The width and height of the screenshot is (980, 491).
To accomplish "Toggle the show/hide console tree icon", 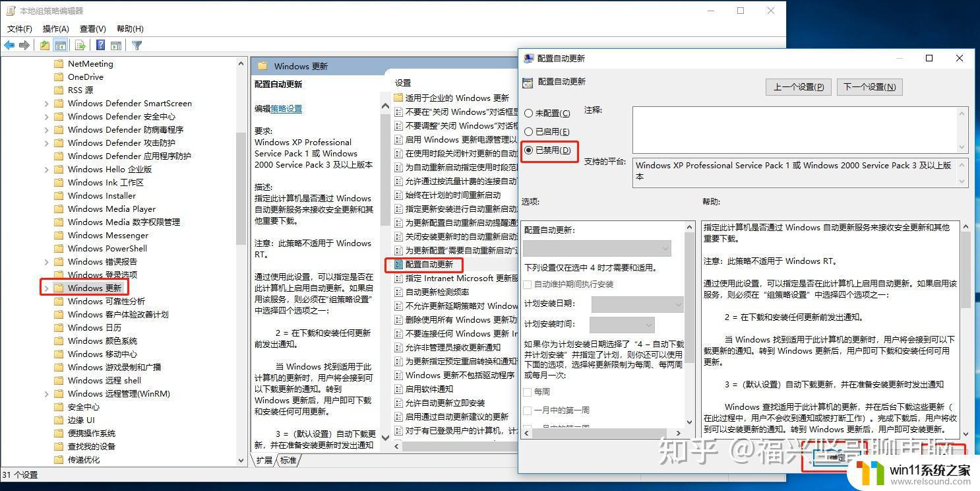I will coord(60,46).
